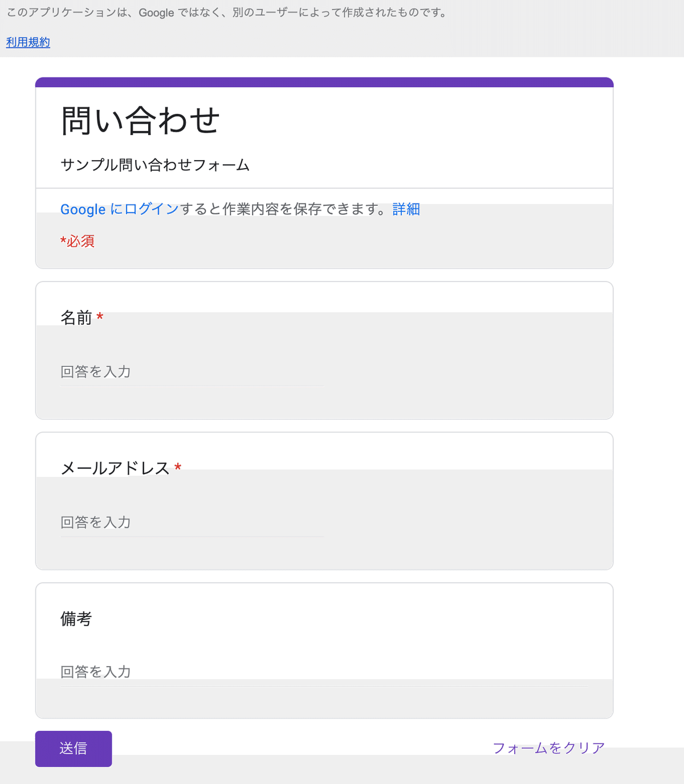Click the Google disclaimer notice at top
684x784 pixels.
(x=227, y=13)
